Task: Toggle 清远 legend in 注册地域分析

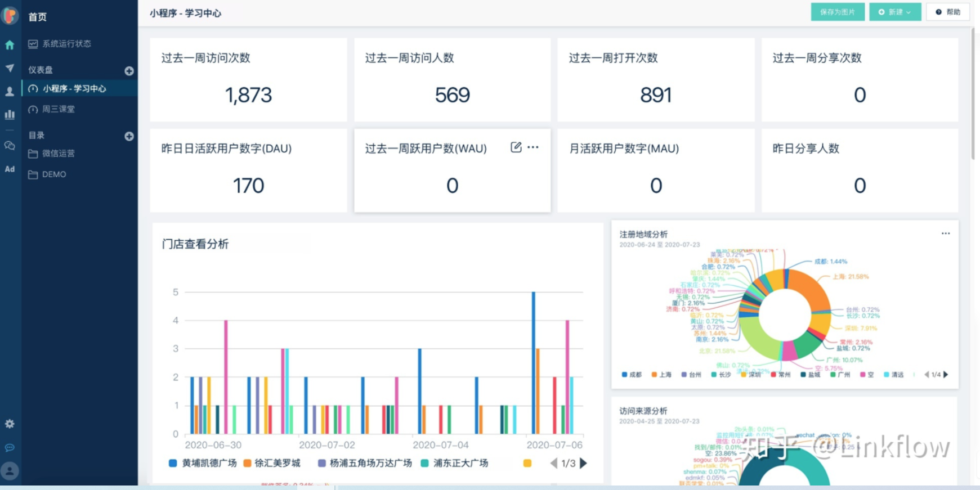Action: [x=894, y=375]
